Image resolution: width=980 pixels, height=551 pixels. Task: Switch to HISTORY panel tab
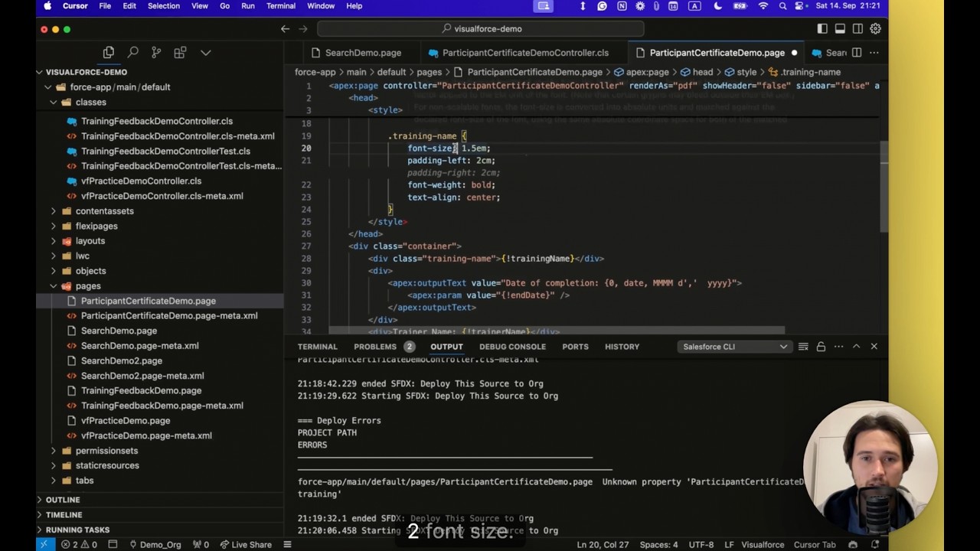622,347
